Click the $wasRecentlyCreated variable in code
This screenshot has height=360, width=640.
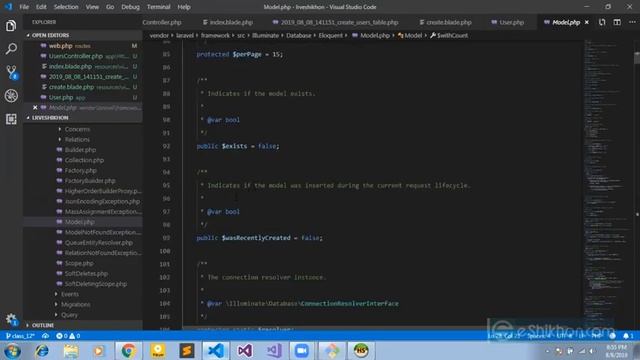coord(256,238)
